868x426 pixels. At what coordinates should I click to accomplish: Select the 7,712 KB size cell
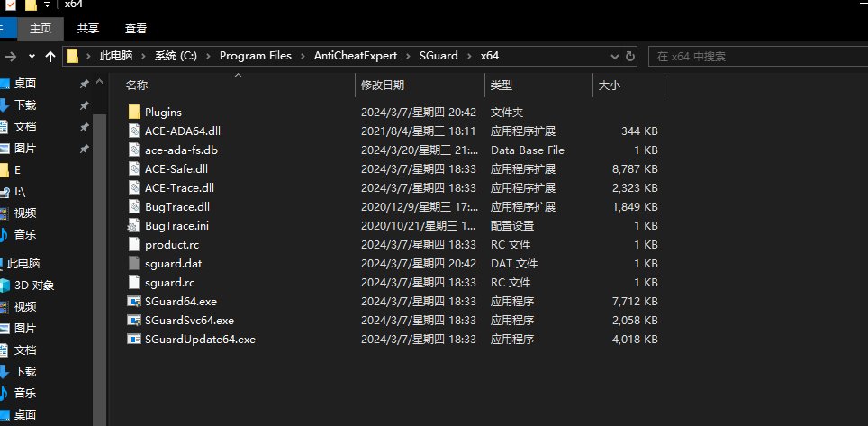(x=635, y=302)
